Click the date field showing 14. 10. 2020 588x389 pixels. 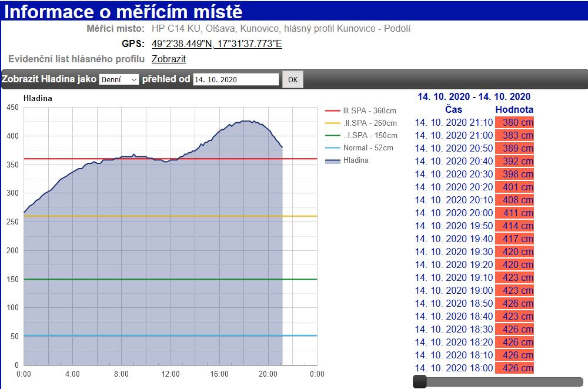236,80
